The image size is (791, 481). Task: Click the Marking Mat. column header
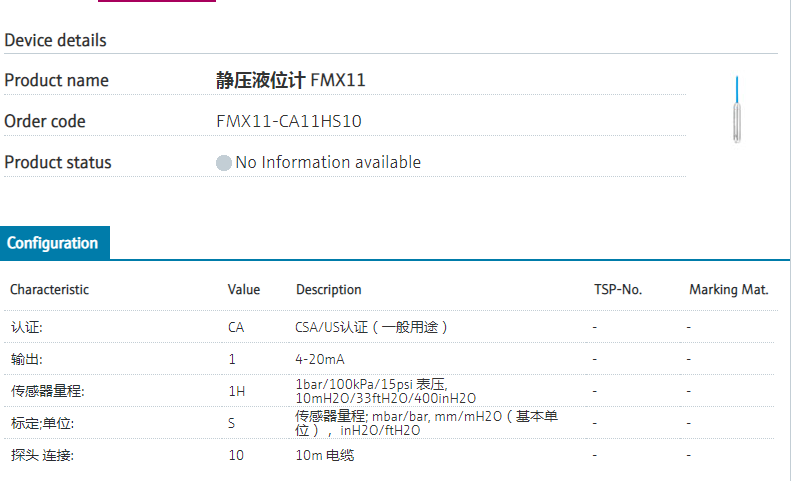click(729, 290)
